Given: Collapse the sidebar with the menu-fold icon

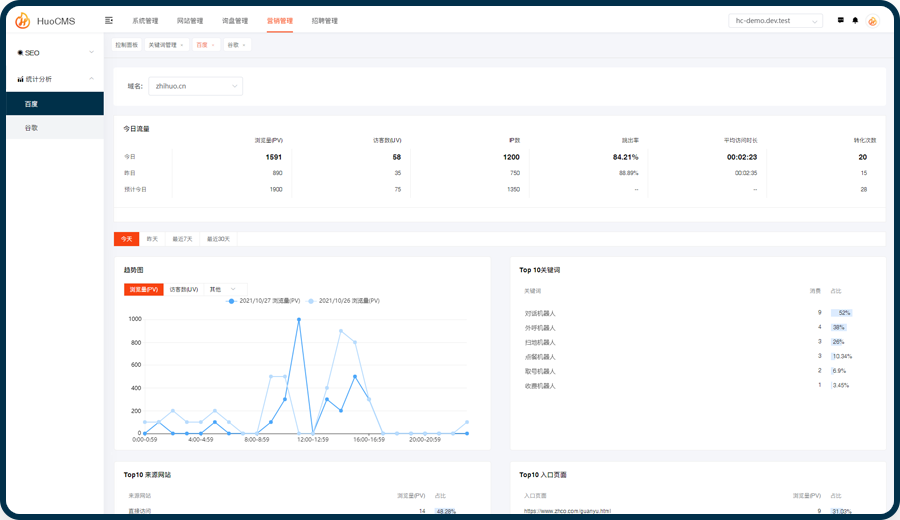Looking at the screenshot, I should (x=108, y=21).
